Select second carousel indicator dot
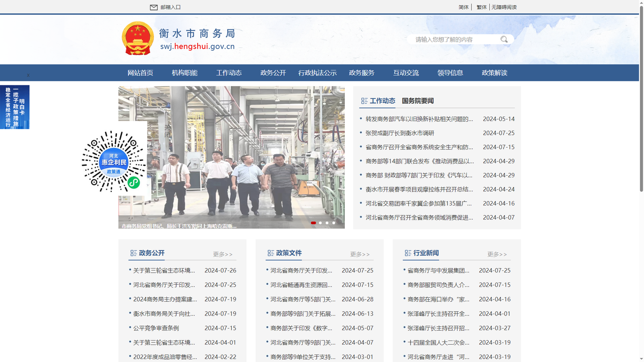Viewport: 644px width, 362px height. (x=320, y=223)
